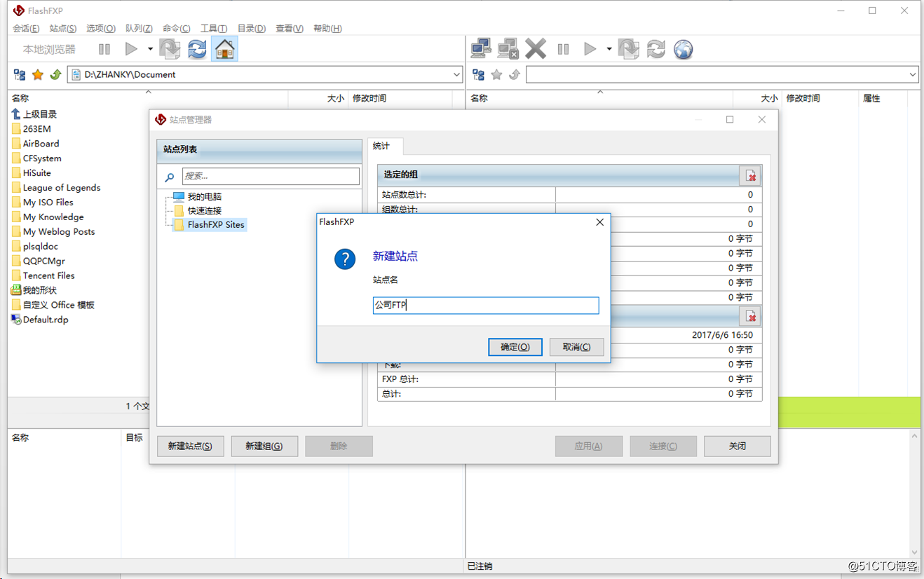Viewport: 924px width, 579px height.
Task: Open the 命令(C) menu
Action: [x=177, y=28]
